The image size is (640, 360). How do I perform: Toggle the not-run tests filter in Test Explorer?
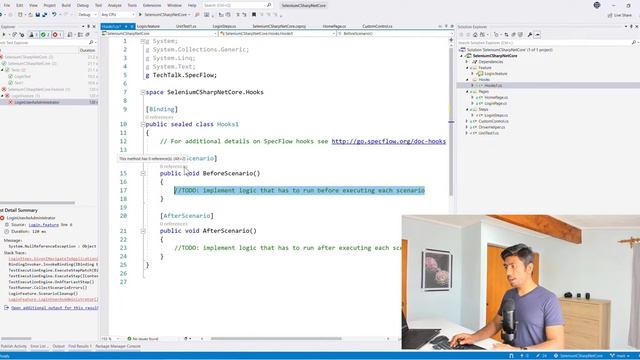coord(33,35)
